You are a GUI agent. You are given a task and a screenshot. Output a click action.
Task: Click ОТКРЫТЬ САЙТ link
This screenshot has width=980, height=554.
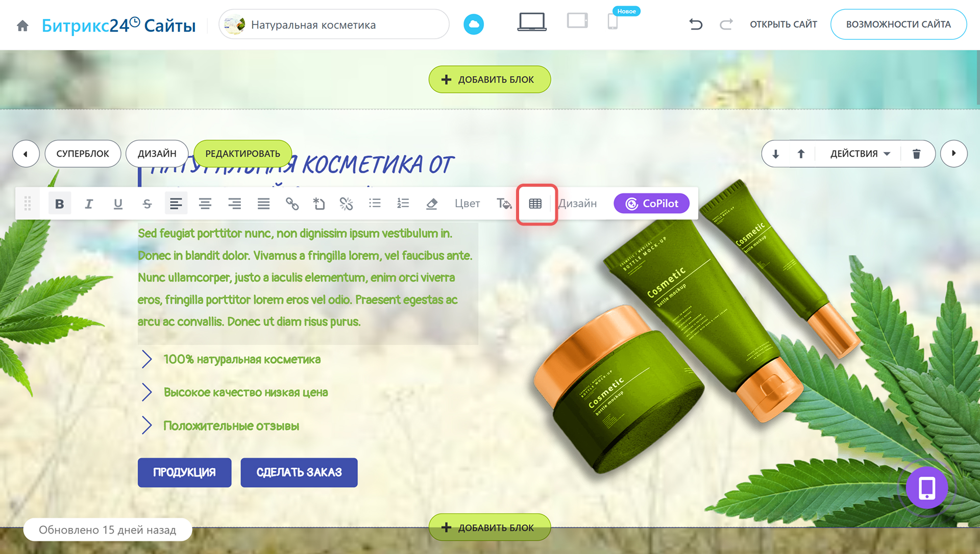tap(783, 24)
